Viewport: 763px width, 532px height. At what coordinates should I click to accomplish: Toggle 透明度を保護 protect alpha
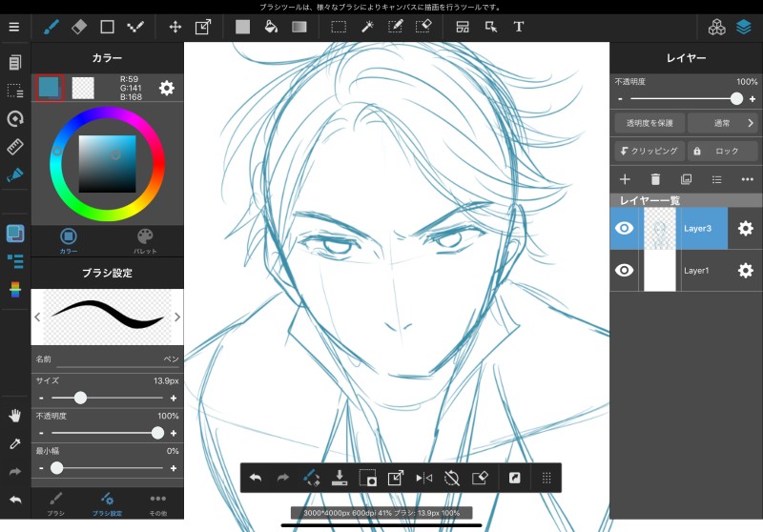point(650,123)
